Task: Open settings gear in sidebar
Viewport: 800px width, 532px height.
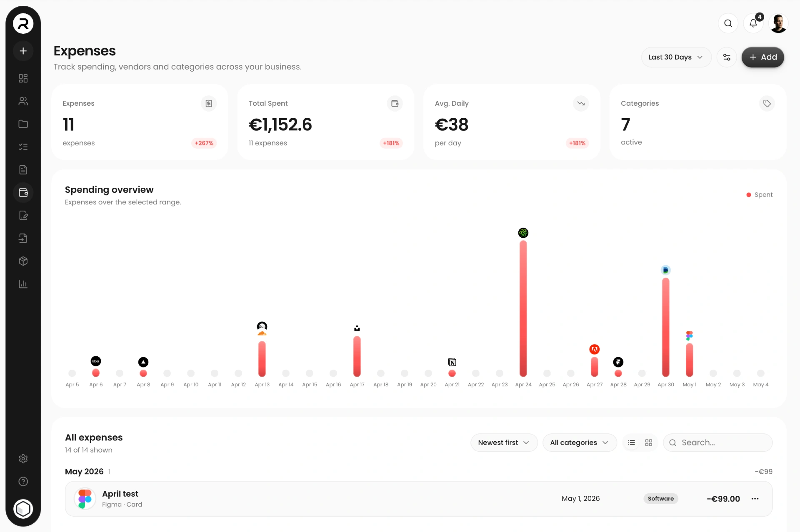Action: tap(23, 459)
